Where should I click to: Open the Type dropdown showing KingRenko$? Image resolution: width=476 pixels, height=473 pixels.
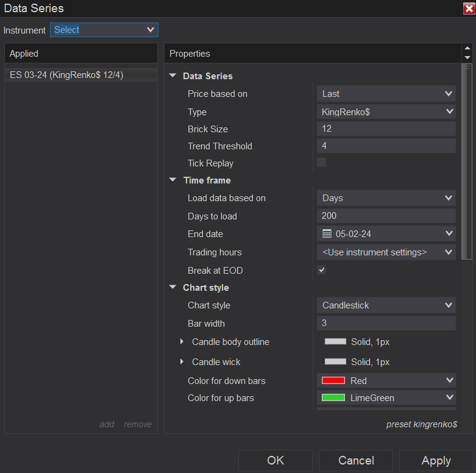point(386,112)
